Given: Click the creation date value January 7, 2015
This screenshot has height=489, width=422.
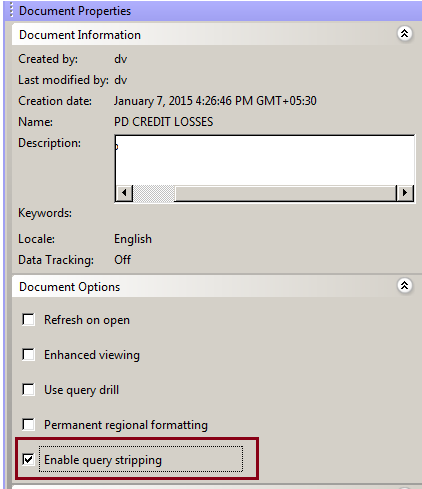Looking at the screenshot, I should [215, 101].
